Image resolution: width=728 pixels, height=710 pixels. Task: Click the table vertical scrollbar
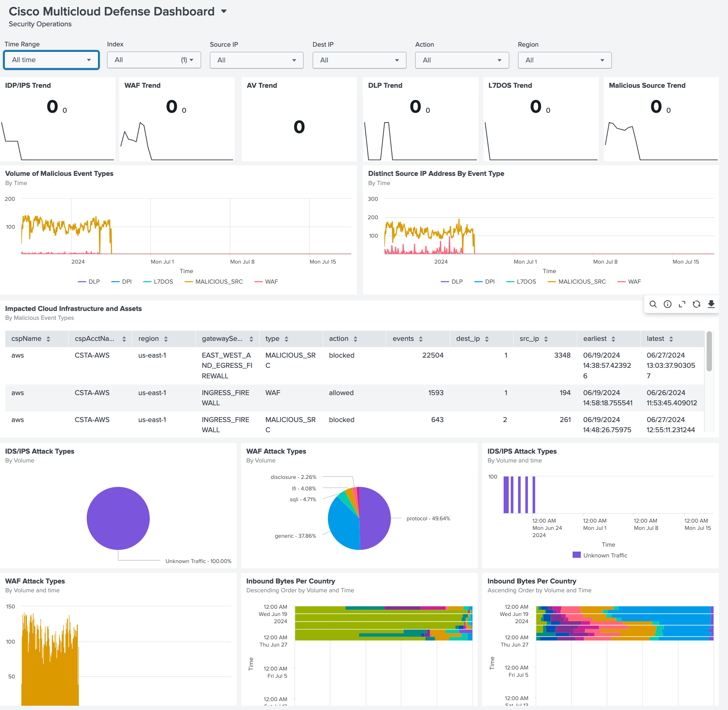pyautogui.click(x=709, y=351)
